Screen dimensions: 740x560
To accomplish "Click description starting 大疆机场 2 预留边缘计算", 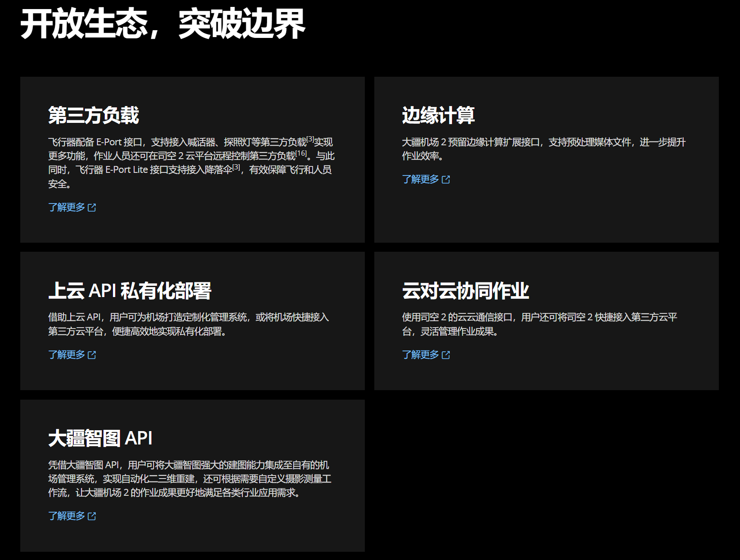I will point(544,149).
